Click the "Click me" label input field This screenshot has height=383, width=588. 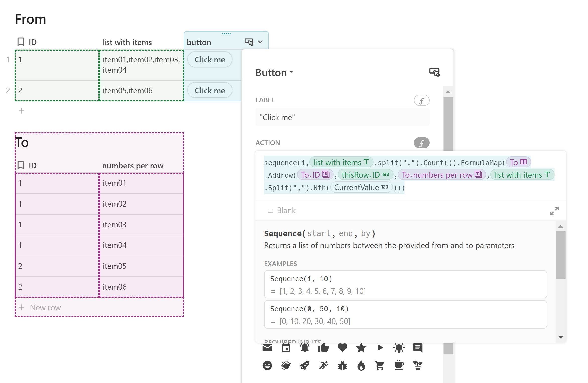coord(342,117)
